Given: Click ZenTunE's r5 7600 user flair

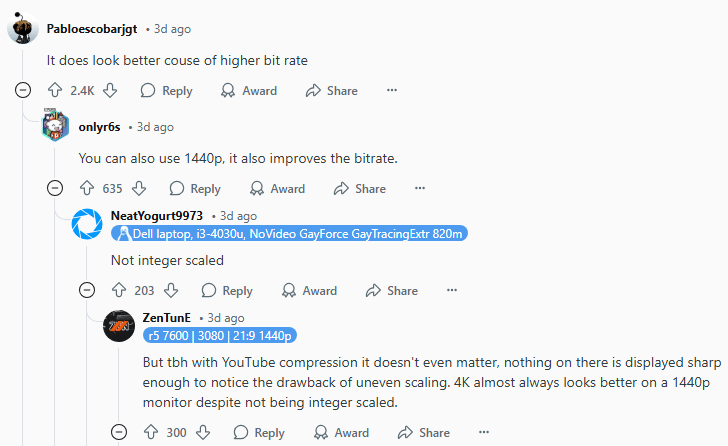Looking at the screenshot, I should click(x=219, y=335).
